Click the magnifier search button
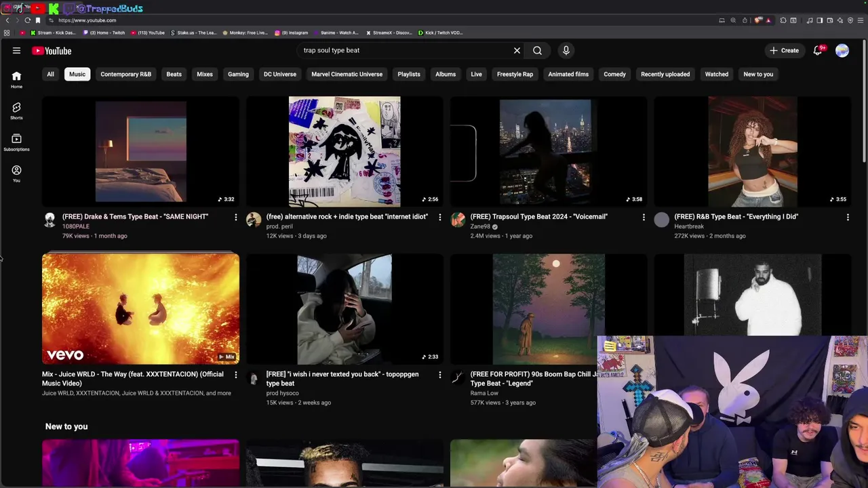The height and width of the screenshot is (488, 868). tap(537, 50)
